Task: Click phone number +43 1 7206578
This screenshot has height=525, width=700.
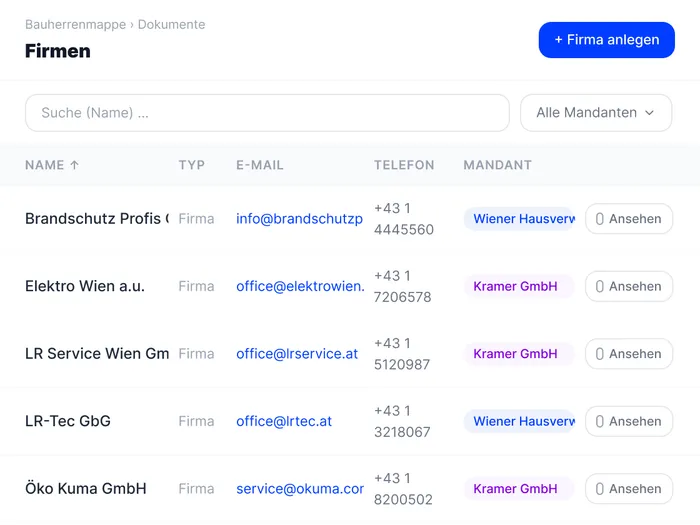Action: [403, 286]
